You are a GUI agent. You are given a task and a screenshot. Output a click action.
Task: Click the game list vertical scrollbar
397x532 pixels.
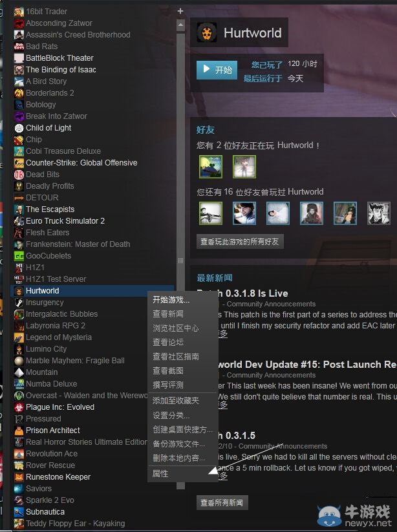click(180, 142)
